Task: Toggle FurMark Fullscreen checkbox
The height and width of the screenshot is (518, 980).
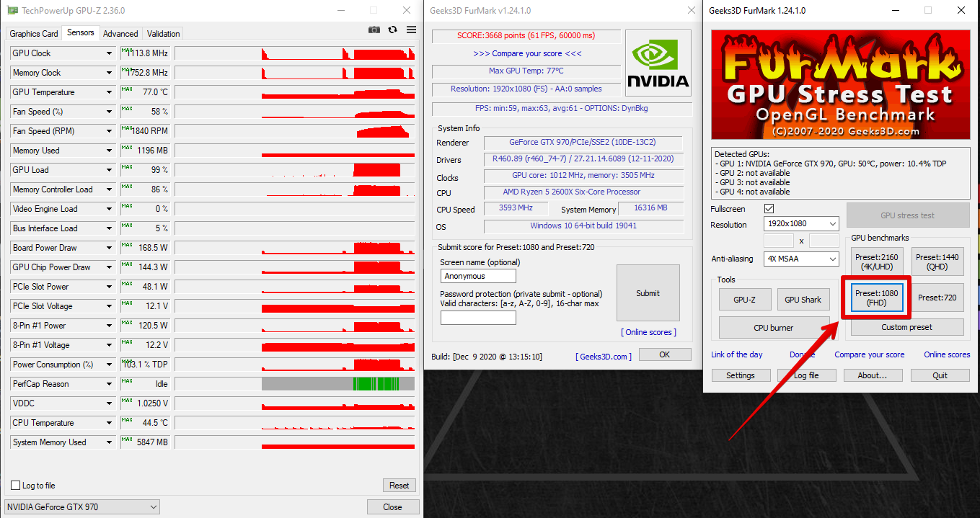Action: [769, 208]
